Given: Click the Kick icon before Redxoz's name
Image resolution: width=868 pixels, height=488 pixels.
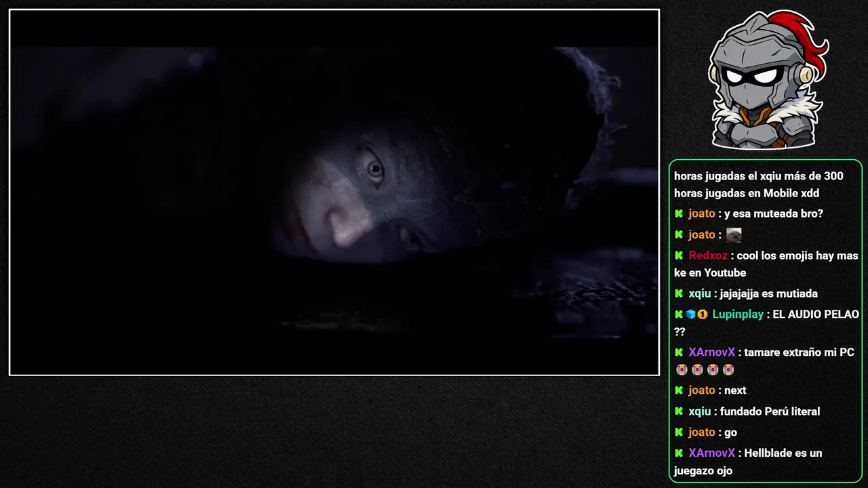Looking at the screenshot, I should (679, 256).
